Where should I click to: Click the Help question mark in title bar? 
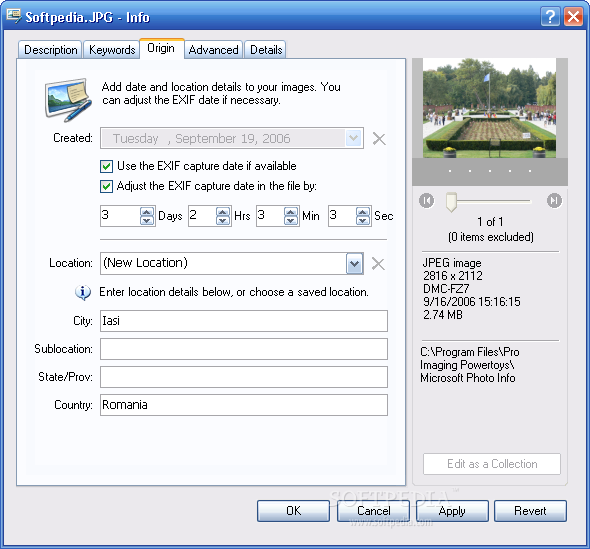[550, 17]
